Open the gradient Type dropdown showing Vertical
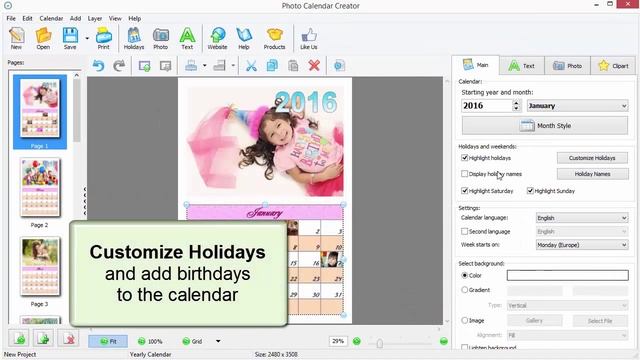This screenshot has width=640, height=360. click(x=568, y=305)
